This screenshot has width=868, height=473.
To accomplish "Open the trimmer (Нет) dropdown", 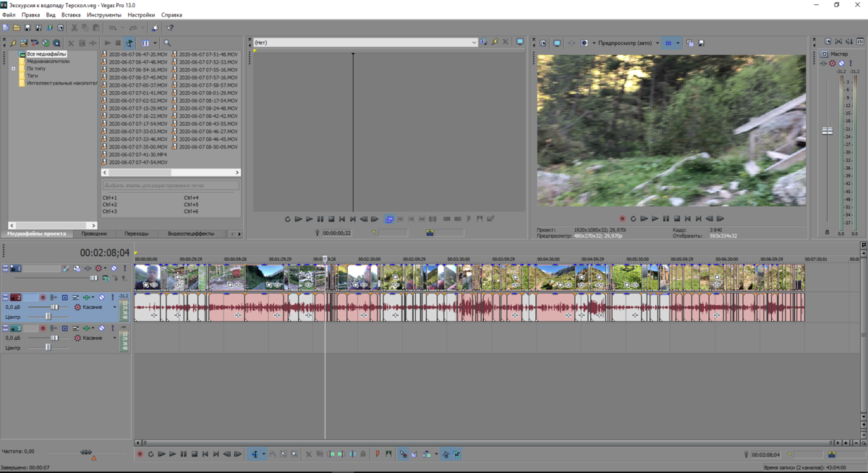I will [x=365, y=43].
